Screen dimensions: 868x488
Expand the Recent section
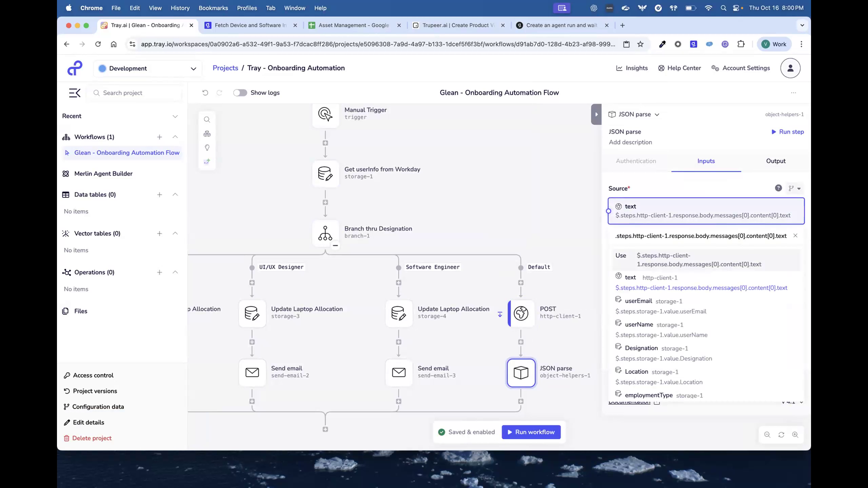tap(175, 116)
